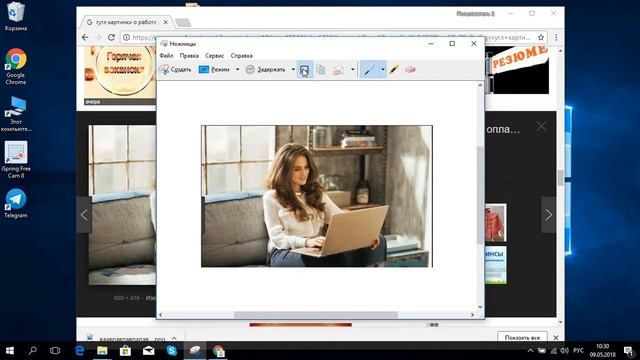Show hidden system tray icons

pos(530,351)
